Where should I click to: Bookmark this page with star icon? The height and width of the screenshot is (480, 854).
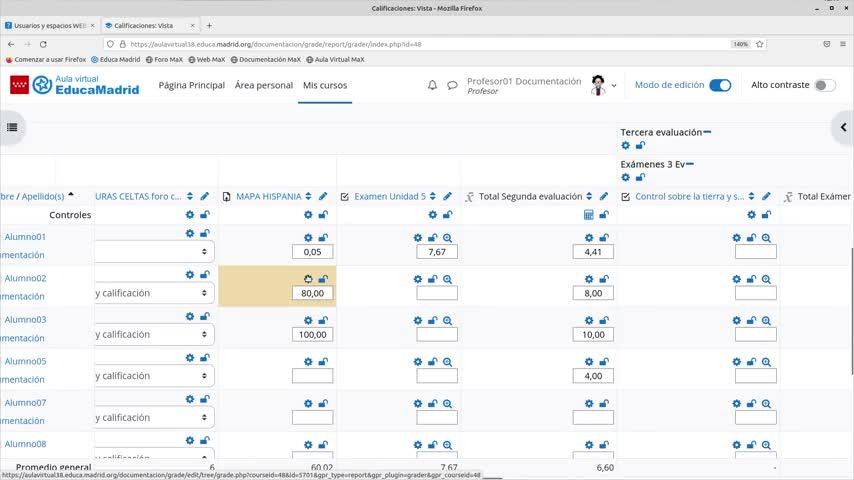click(760, 44)
